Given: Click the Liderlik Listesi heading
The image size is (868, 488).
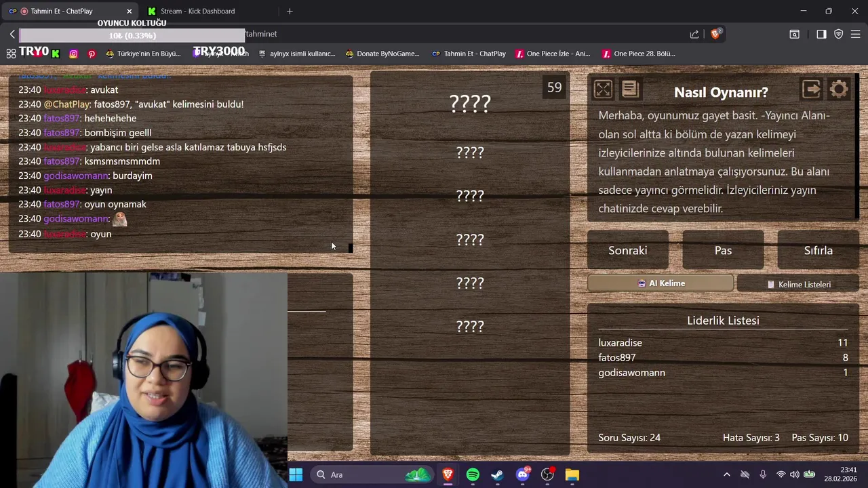Looking at the screenshot, I should (723, 321).
